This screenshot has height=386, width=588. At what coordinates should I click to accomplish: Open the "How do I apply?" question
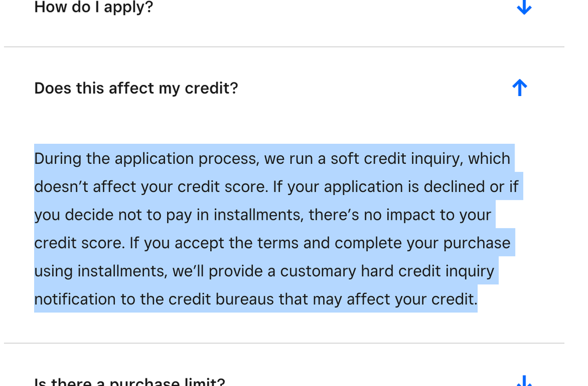point(94,8)
